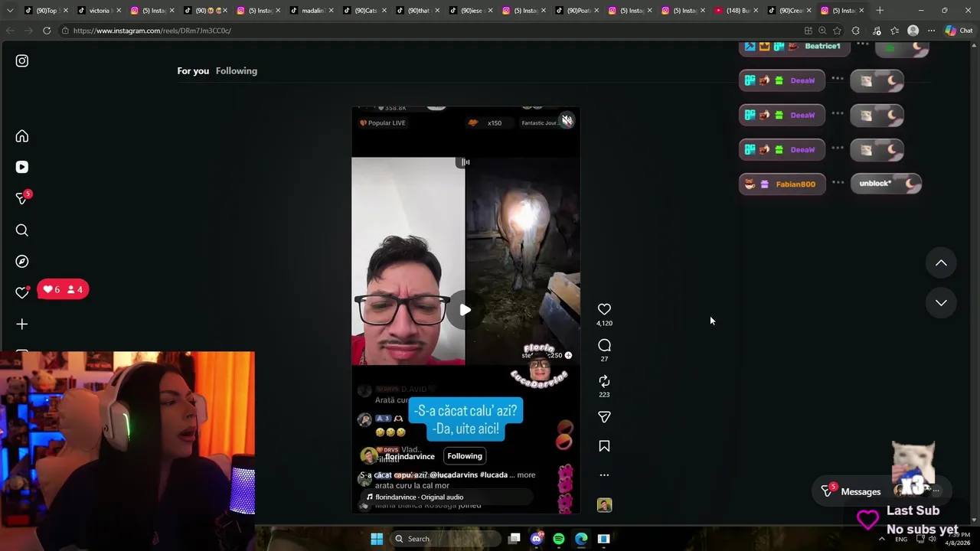Expand the reel caption with 'more'
980x551 pixels.
tap(526, 475)
